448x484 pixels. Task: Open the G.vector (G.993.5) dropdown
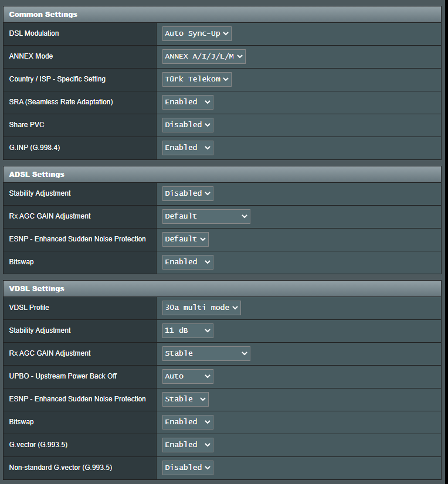(x=188, y=445)
